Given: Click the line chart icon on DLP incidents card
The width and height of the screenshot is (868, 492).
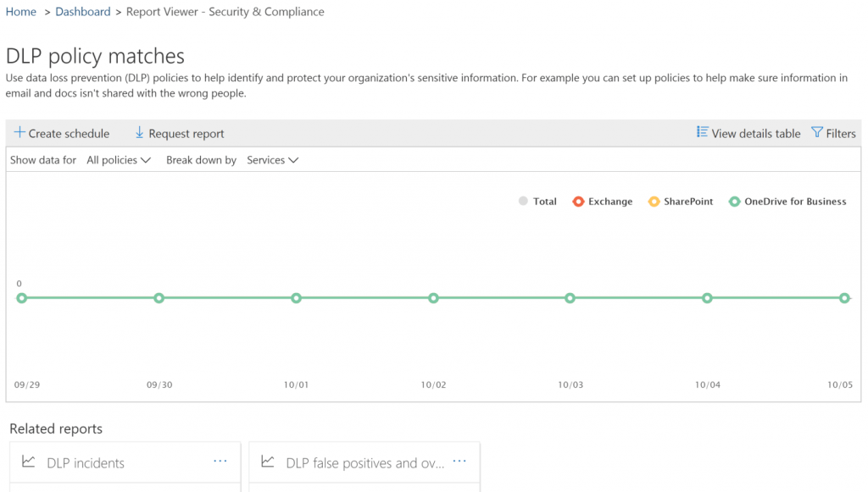Looking at the screenshot, I should click(28, 462).
